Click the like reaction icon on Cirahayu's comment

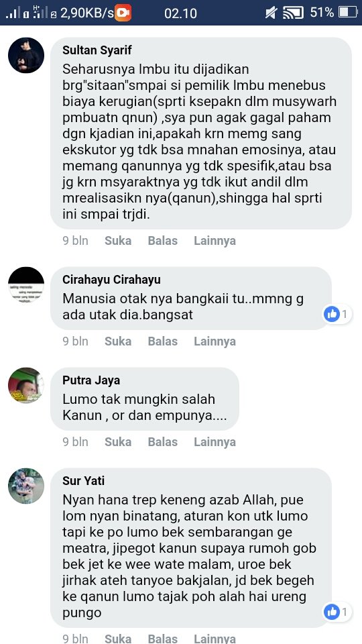pos(332,315)
